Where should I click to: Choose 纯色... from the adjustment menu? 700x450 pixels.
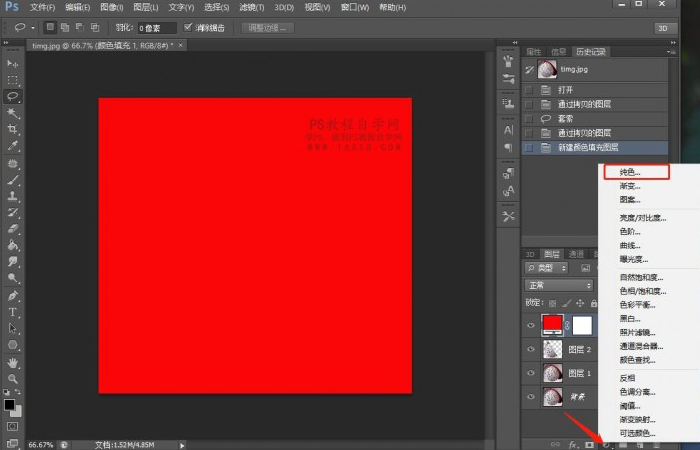pyautogui.click(x=630, y=172)
